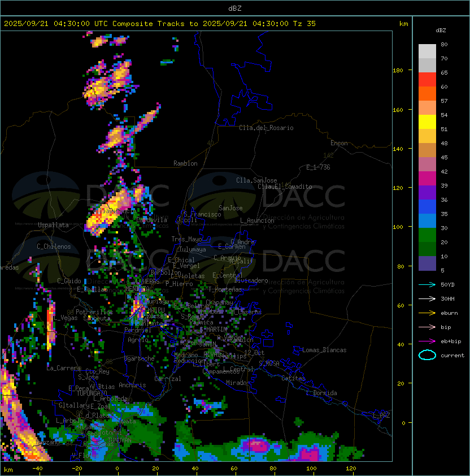Click the -40 tick label on the horizontal axis

tap(37, 469)
